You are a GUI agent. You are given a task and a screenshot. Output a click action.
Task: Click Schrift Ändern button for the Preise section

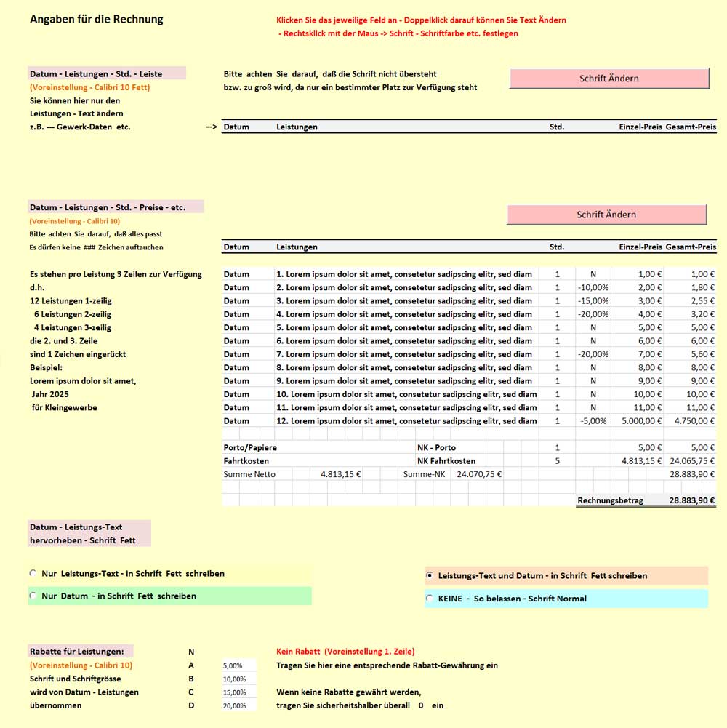pyautogui.click(x=606, y=215)
